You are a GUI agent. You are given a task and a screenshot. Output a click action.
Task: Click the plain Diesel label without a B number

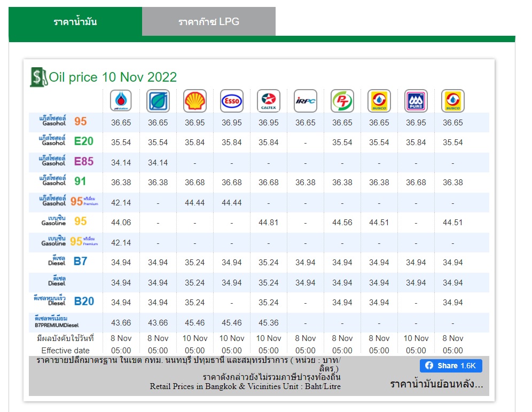57,281
